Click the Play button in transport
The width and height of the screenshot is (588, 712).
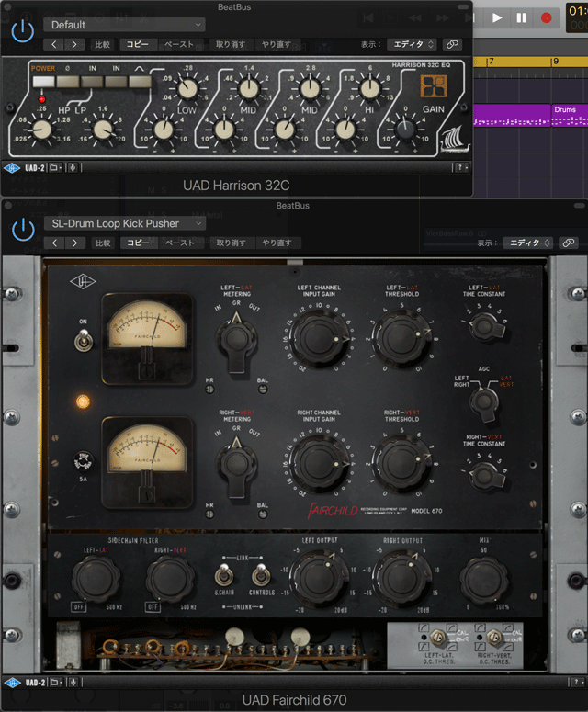click(x=497, y=17)
